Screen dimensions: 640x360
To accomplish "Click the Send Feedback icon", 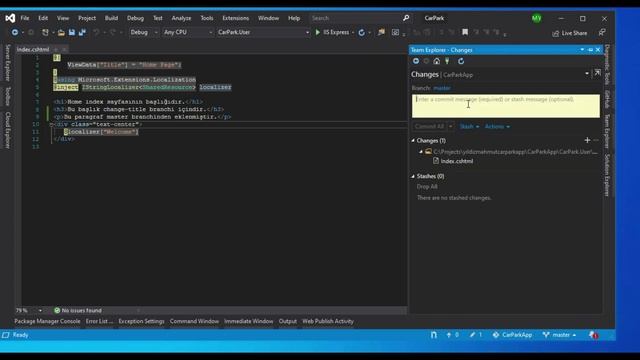I will point(602,32).
